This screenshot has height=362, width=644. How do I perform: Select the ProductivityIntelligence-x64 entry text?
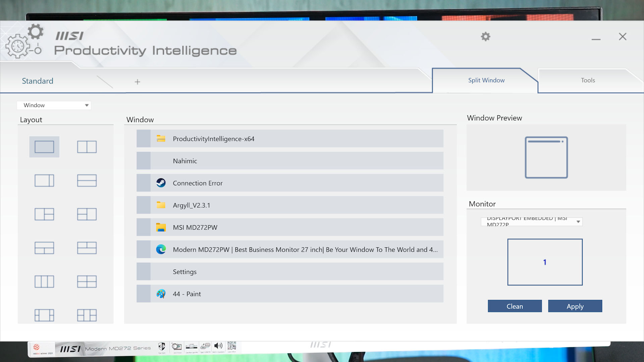coord(214,139)
